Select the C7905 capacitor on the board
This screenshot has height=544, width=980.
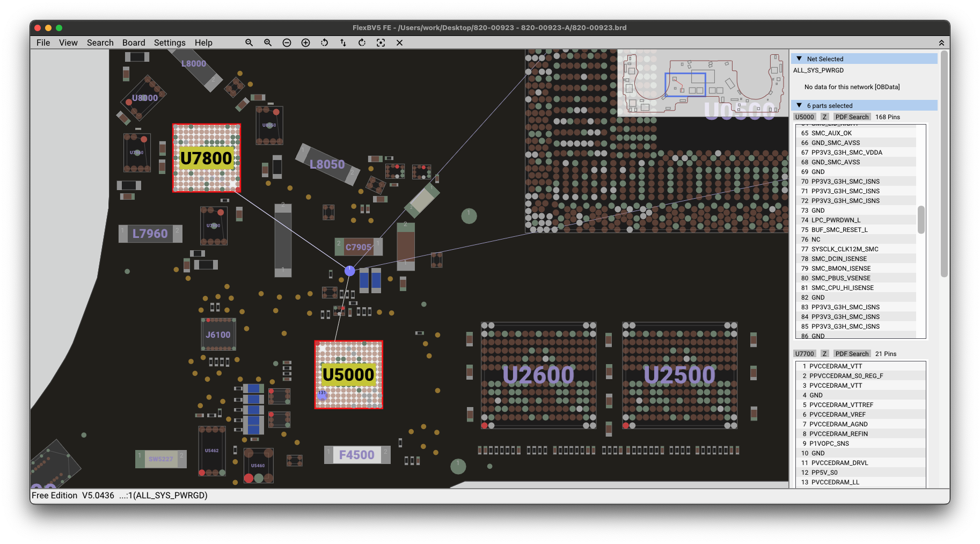pyautogui.click(x=359, y=247)
